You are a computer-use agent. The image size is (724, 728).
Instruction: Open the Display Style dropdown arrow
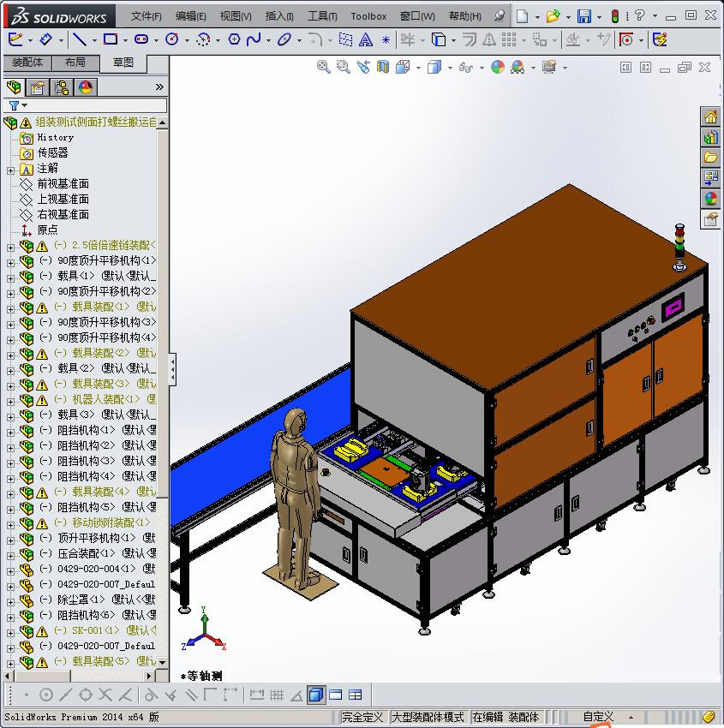tap(450, 69)
